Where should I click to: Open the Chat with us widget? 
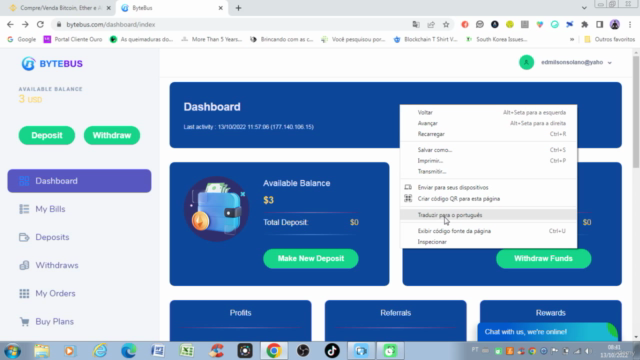click(x=547, y=332)
